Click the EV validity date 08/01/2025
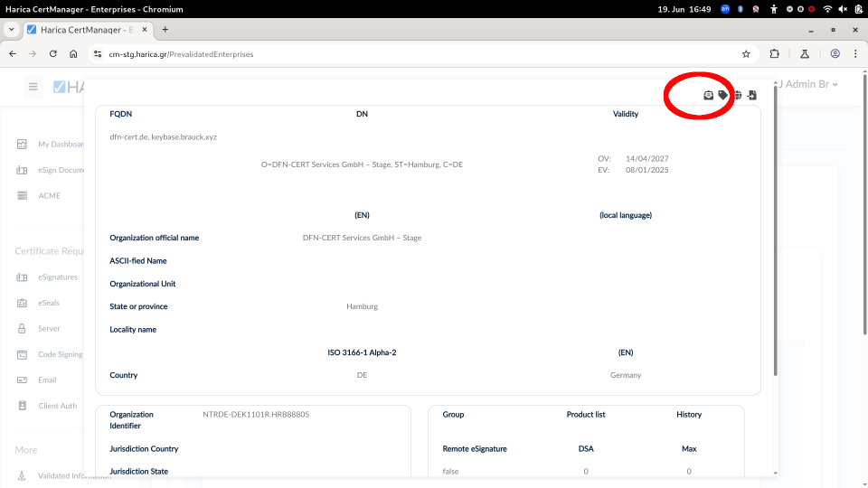Screen dimensions: 868x488 [x=647, y=170]
